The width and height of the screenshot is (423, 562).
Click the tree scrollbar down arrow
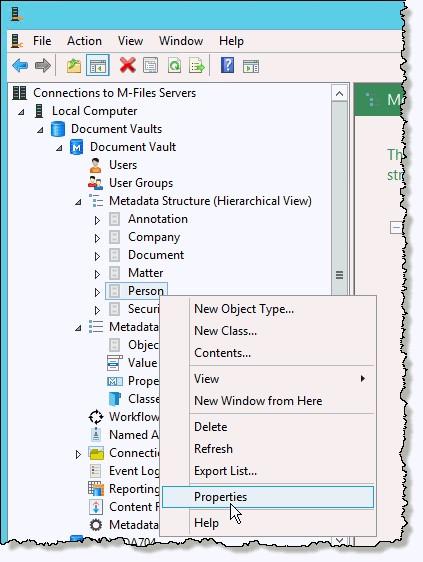tap(339, 540)
